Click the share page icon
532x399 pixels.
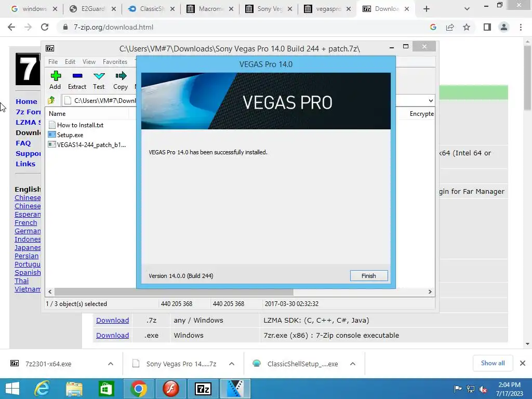450,27
